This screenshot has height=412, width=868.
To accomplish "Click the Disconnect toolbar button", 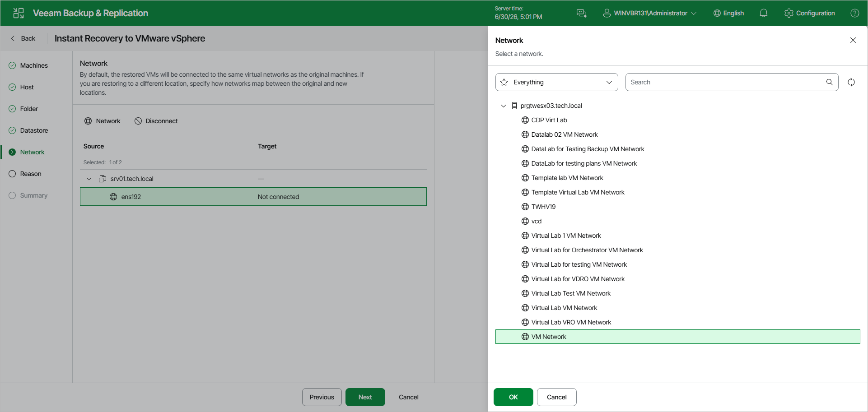I will [x=156, y=121].
